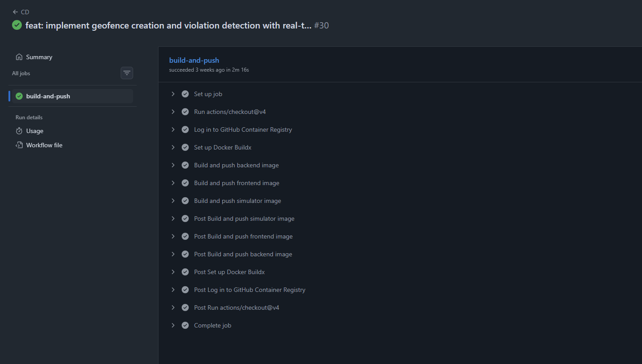
Task: Click the check status icon for Set up job
Action: [185, 94]
